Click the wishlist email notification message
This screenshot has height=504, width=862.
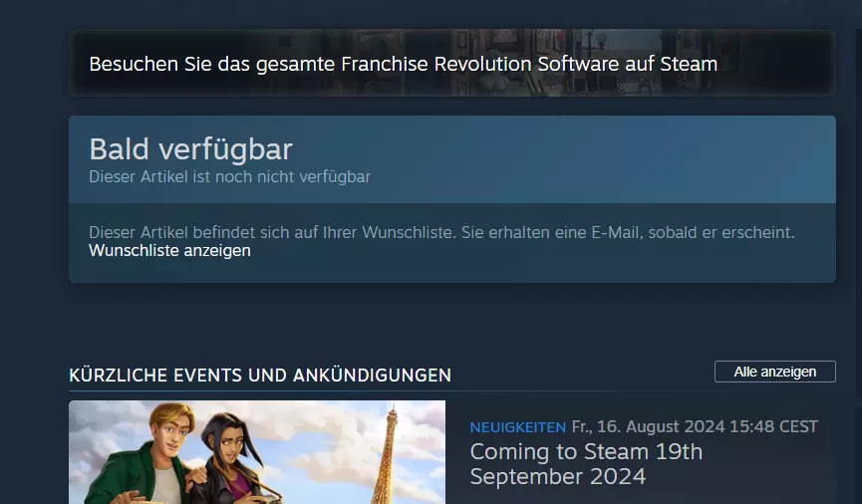(x=441, y=232)
